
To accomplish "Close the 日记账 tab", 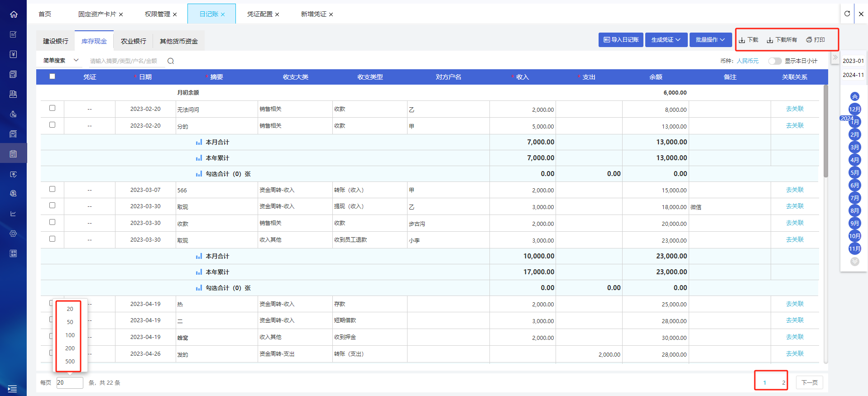I will click(x=223, y=14).
